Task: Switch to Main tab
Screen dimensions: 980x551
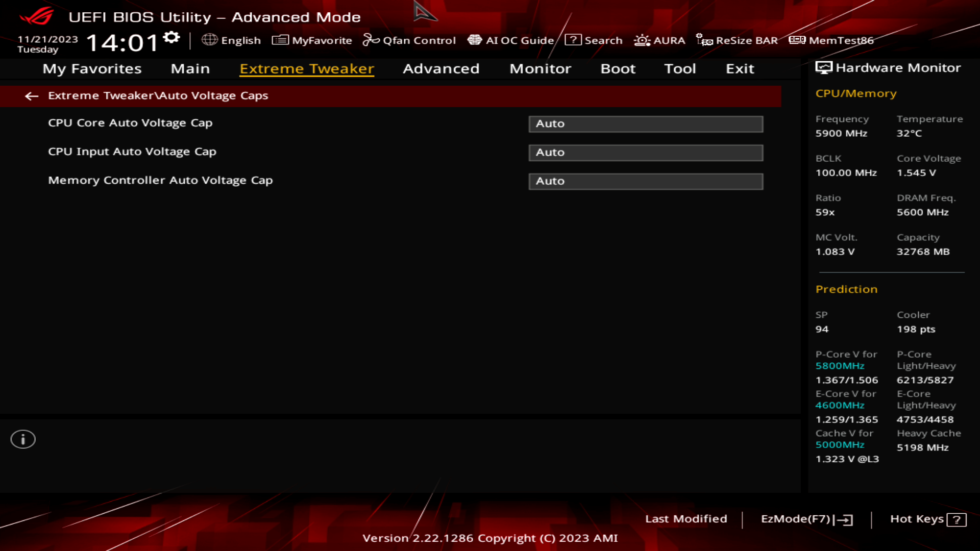Action: point(190,69)
